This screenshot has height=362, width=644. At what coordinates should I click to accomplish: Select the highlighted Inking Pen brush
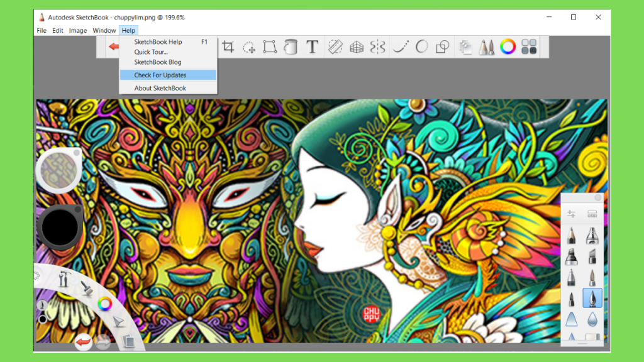point(592,298)
